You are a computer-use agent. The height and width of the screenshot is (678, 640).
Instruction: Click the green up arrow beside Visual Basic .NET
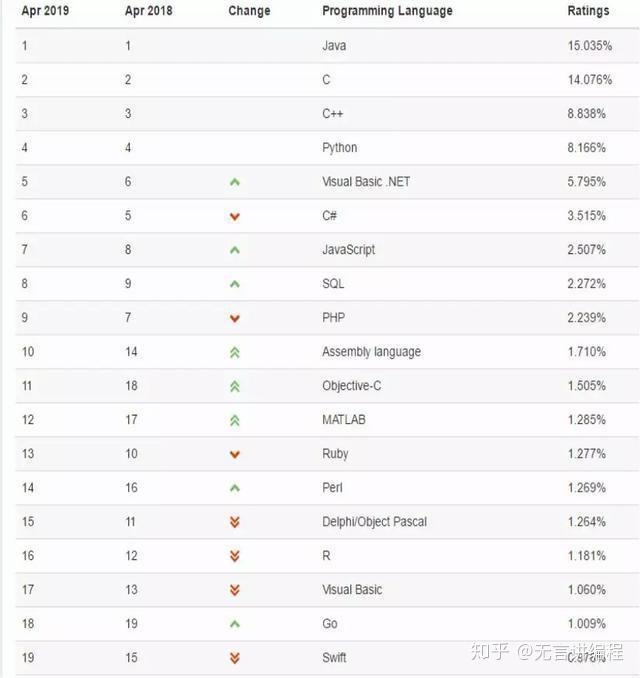tap(235, 182)
